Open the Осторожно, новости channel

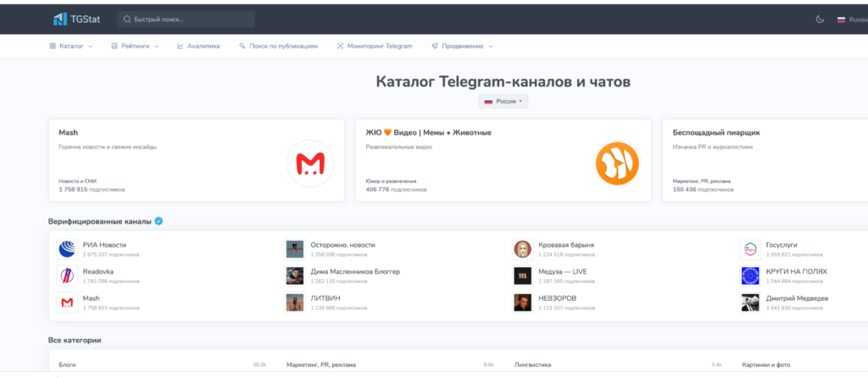[x=342, y=245]
